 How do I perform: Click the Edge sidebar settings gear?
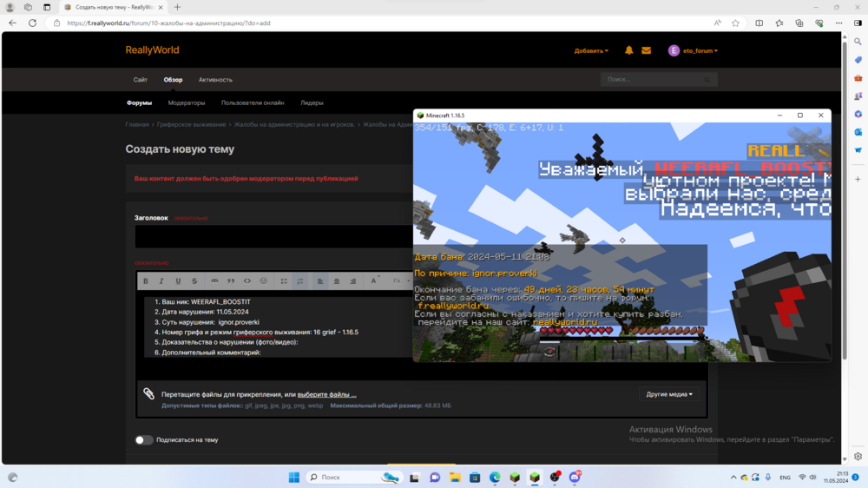858,457
